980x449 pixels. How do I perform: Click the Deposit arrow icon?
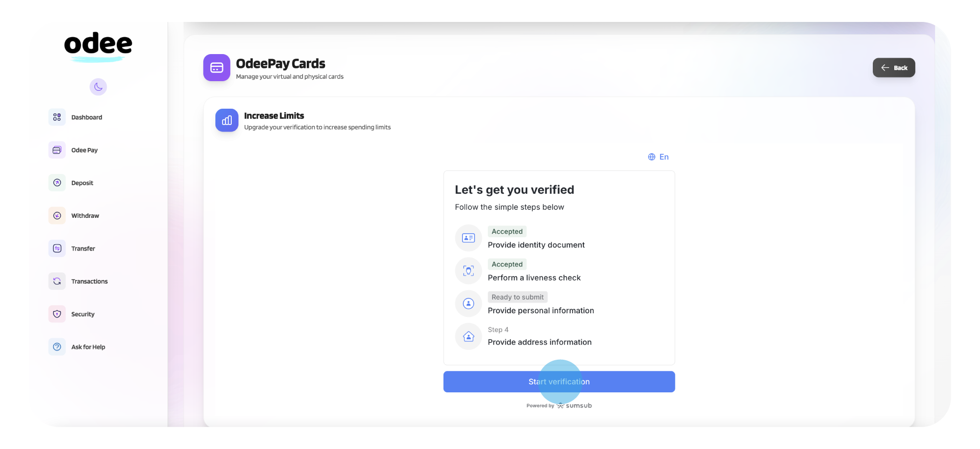coord(57,183)
